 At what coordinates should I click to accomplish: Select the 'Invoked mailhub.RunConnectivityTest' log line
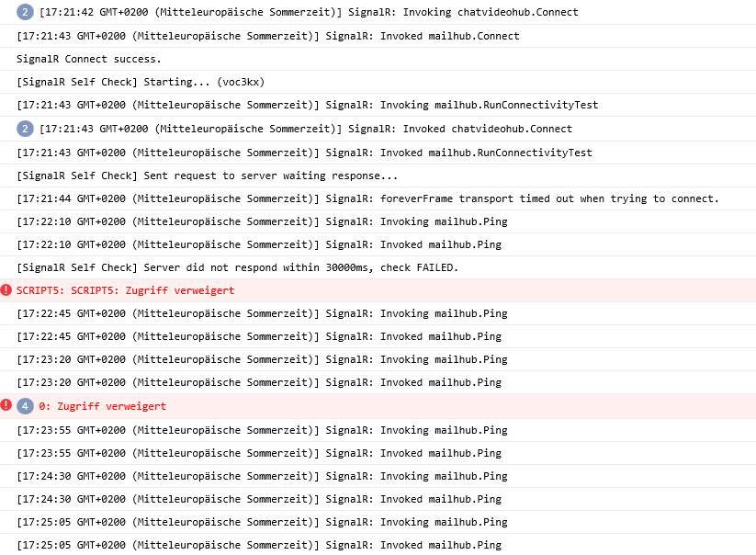point(304,153)
